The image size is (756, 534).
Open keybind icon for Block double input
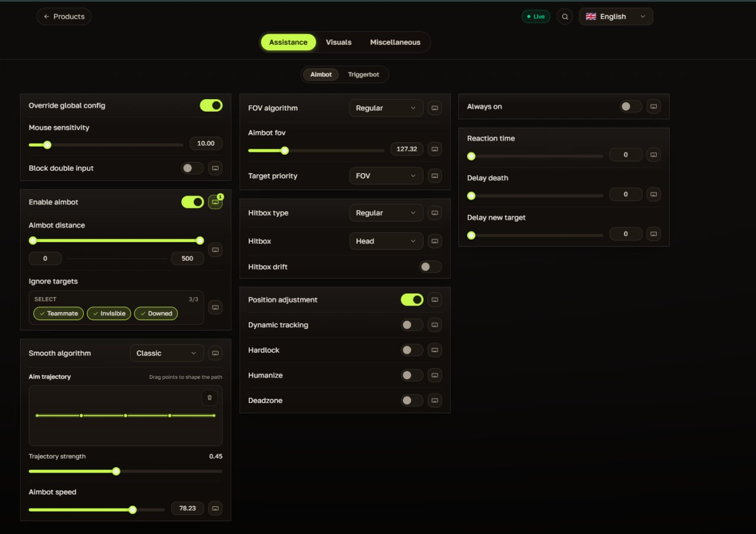pyautogui.click(x=216, y=168)
